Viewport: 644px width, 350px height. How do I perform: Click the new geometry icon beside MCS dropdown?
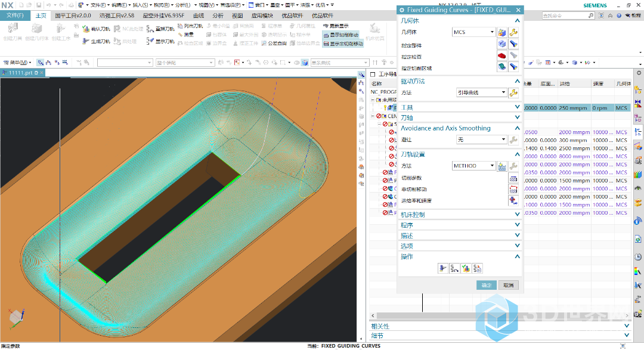point(502,32)
